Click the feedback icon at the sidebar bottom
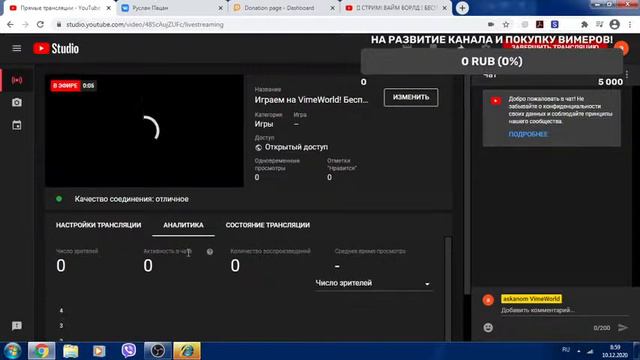This screenshot has height=360, width=640. point(17,326)
